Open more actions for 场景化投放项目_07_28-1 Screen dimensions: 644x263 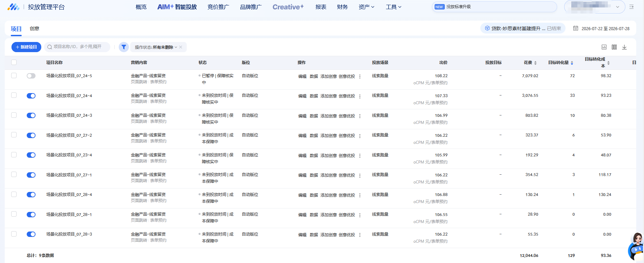tap(360, 215)
